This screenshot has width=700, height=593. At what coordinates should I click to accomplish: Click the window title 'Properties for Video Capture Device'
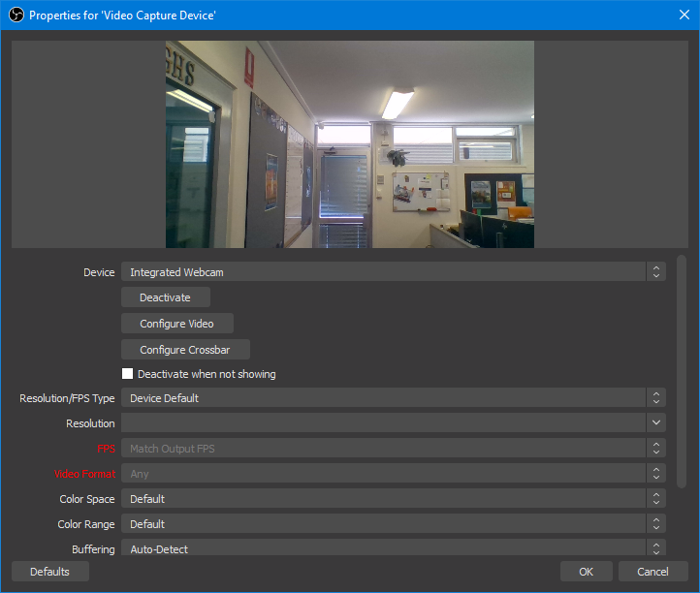tap(122, 16)
